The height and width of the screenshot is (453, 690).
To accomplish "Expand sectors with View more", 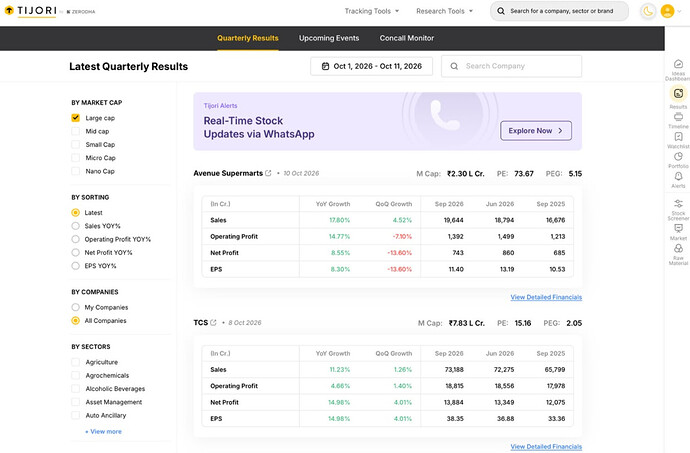I will tap(103, 431).
